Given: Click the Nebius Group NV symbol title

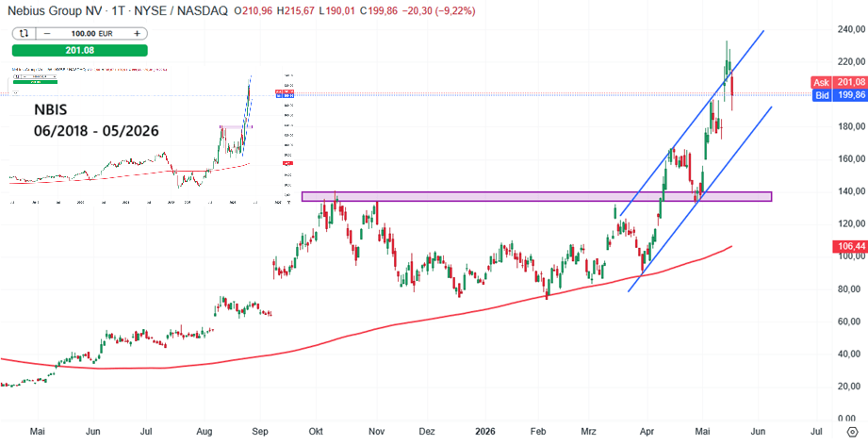Looking at the screenshot, I should pyautogui.click(x=56, y=11).
